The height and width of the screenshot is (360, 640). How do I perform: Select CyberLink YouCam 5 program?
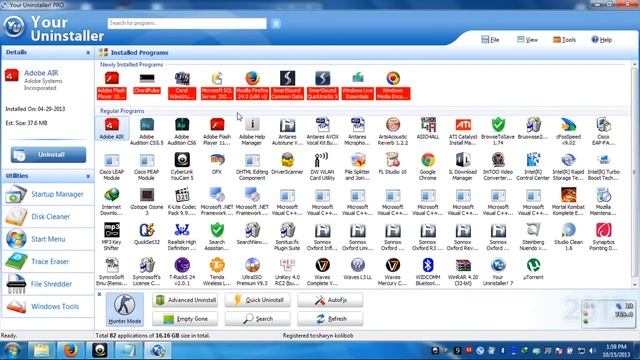pyautogui.click(x=182, y=167)
